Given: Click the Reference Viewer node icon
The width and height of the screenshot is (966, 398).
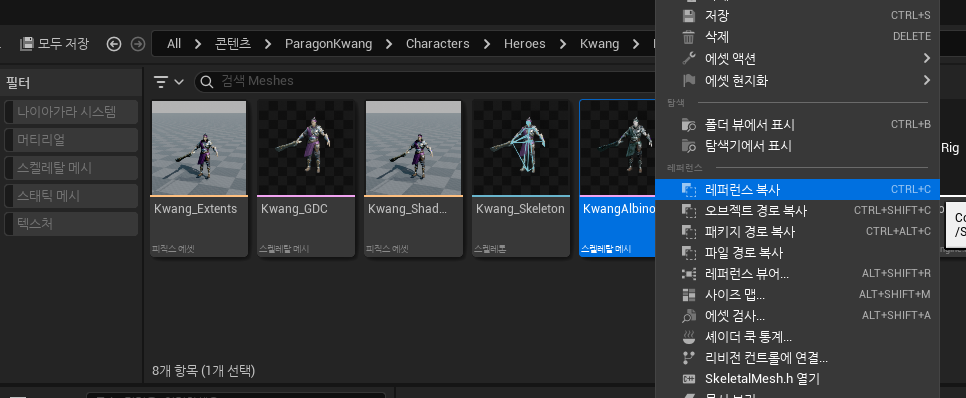Looking at the screenshot, I should coord(689,274).
